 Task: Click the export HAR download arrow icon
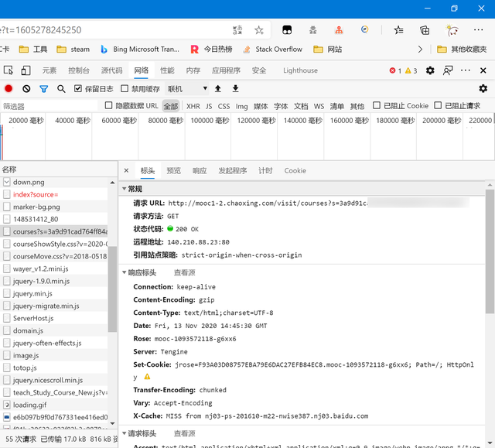click(235, 89)
